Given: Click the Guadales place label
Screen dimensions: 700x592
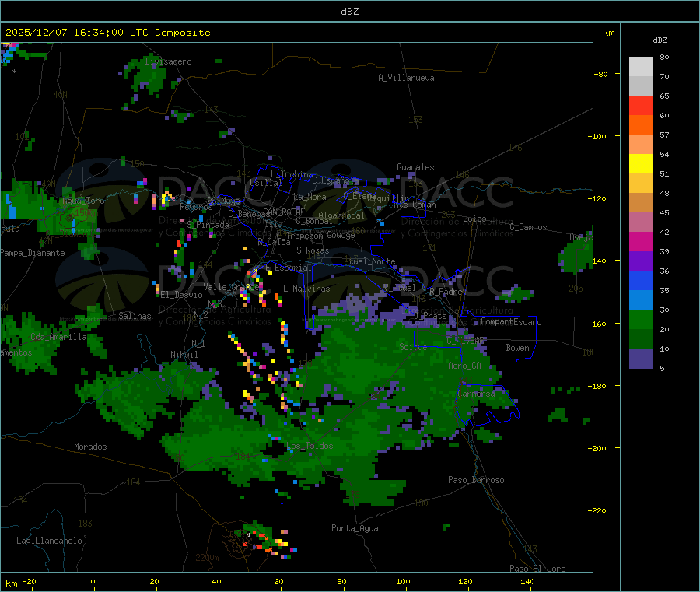Looking at the screenshot, I should 415,167.
